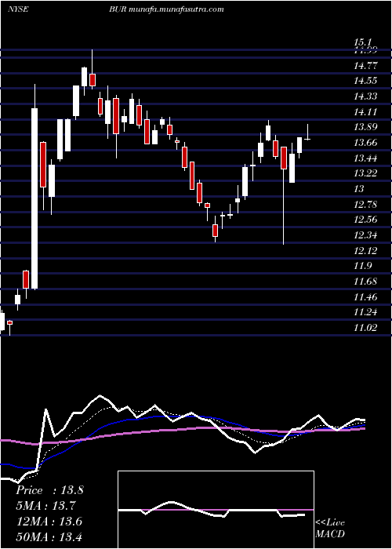Select the 13.66 price axis label
392x549 pixels.
[365, 143]
